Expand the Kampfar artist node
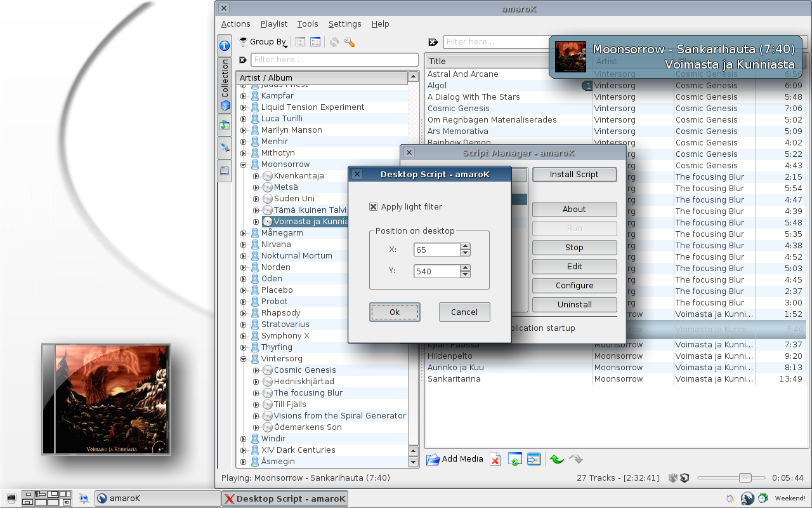The image size is (812, 508). tap(244, 96)
